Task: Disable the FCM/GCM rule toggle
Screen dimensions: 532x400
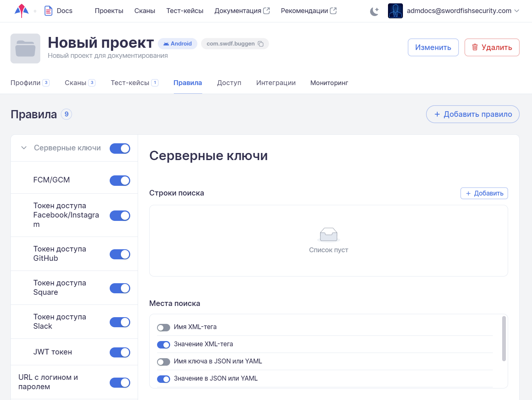Action: pyautogui.click(x=120, y=181)
